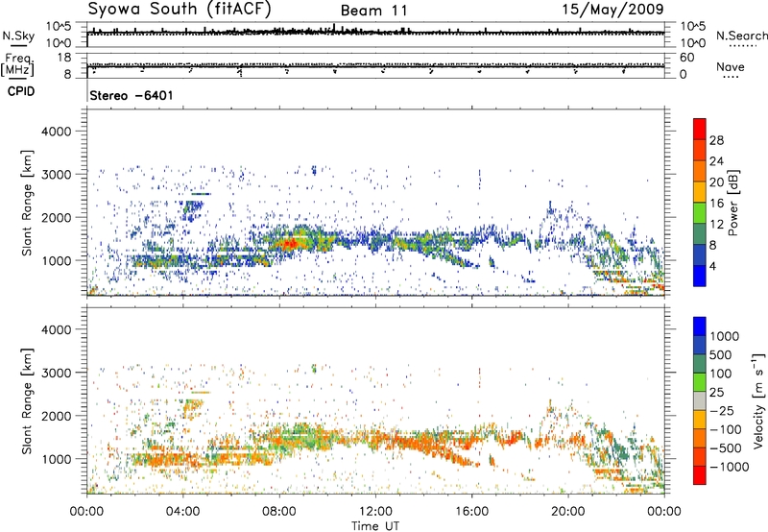This screenshot has height=532, width=768.
Task: Click the '4000' tick of the power panel
Action: point(56,132)
